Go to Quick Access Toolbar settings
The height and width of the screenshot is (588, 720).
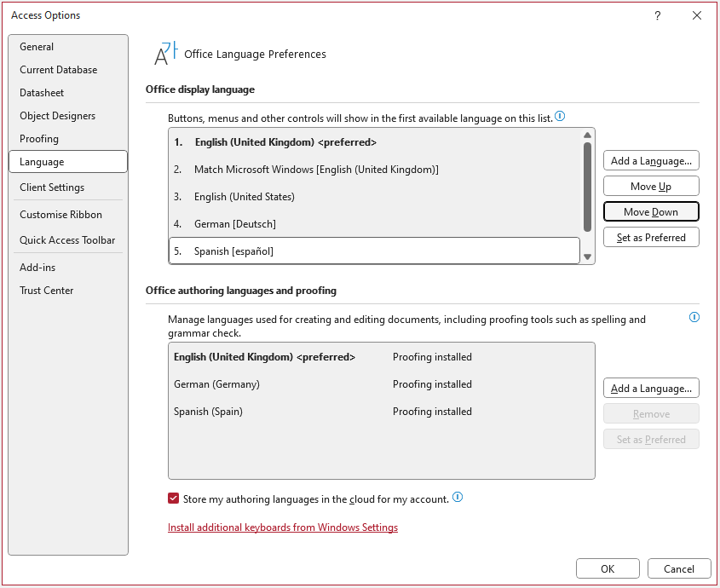tap(67, 240)
